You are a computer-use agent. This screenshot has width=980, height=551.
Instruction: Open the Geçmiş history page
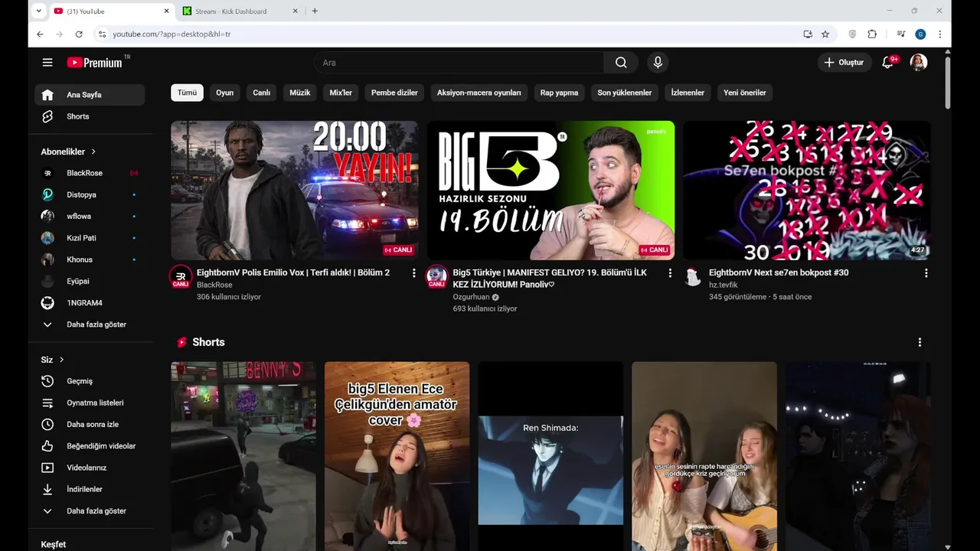[90, 381]
